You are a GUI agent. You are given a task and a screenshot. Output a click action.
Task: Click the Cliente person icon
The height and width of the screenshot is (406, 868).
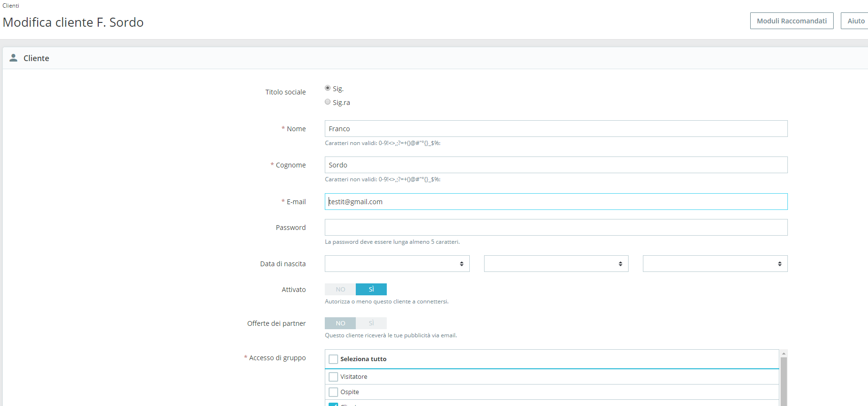[13, 58]
